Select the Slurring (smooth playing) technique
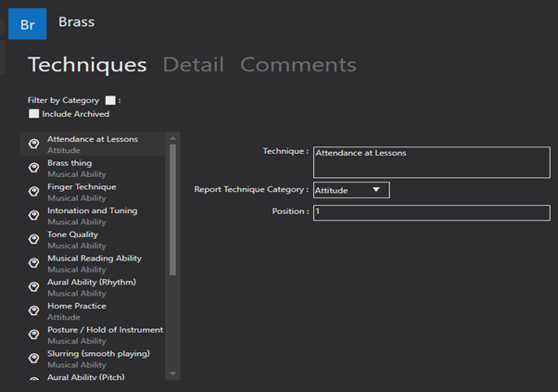 click(x=93, y=359)
